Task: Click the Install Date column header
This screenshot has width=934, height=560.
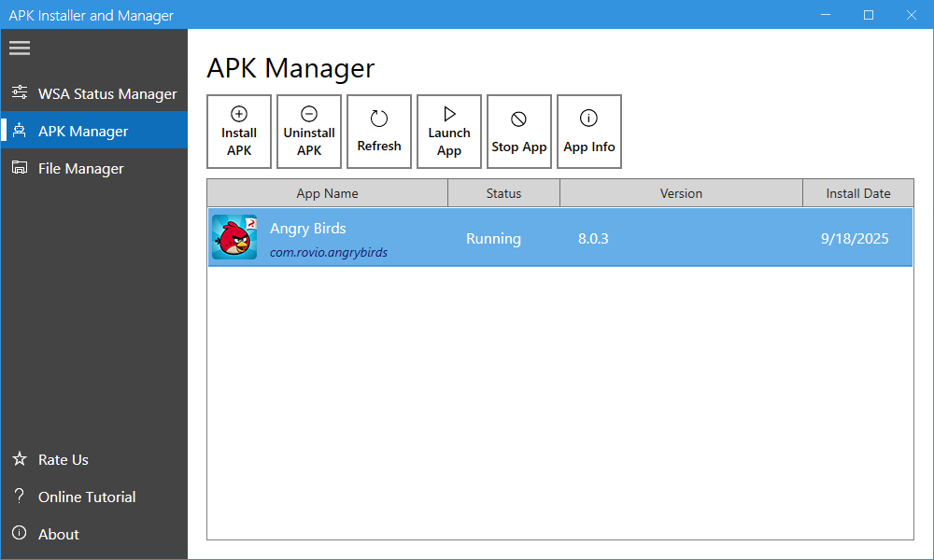Action: coord(857,193)
